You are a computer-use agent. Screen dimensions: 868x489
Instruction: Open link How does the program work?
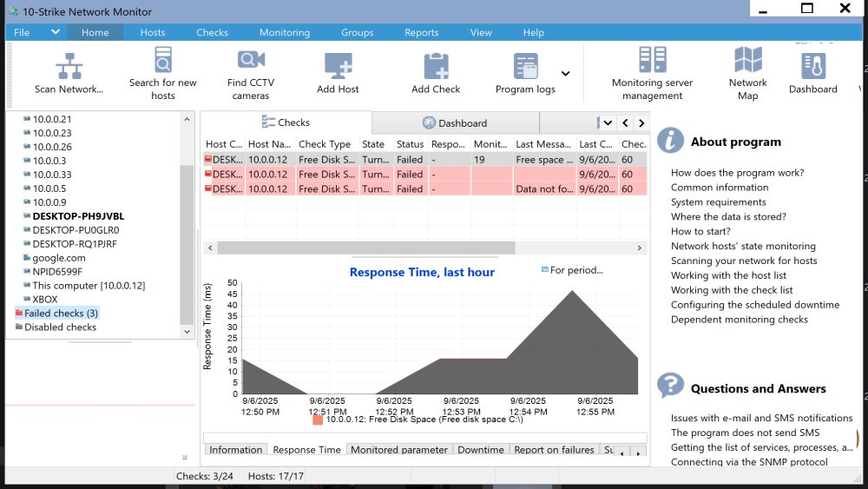[x=737, y=173]
